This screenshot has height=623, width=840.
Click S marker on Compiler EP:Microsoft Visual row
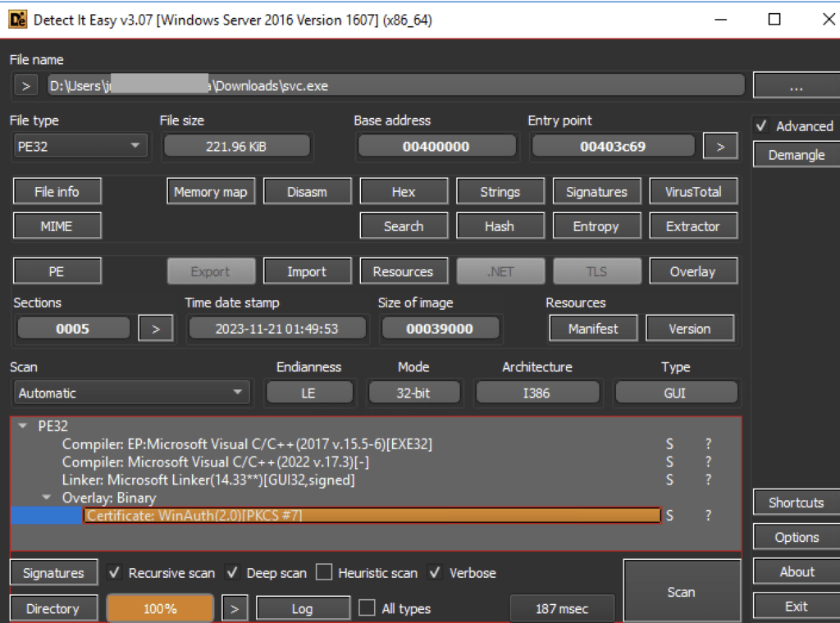pyautogui.click(x=669, y=444)
